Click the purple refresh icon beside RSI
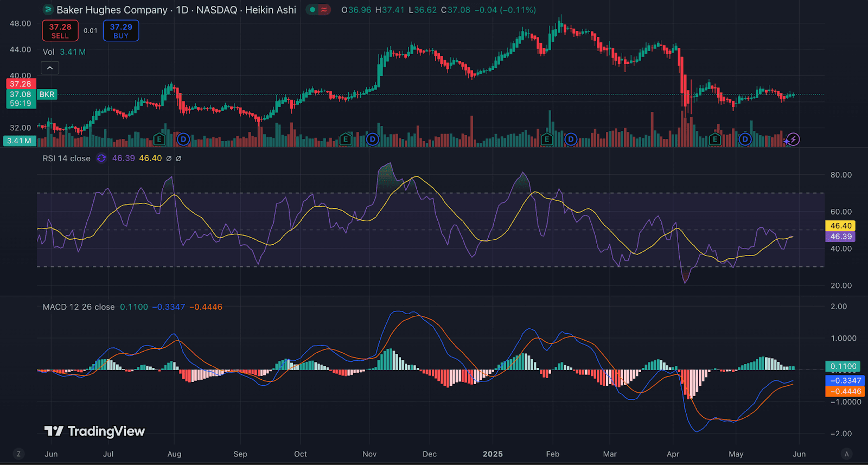The height and width of the screenshot is (465, 868). coord(101,158)
